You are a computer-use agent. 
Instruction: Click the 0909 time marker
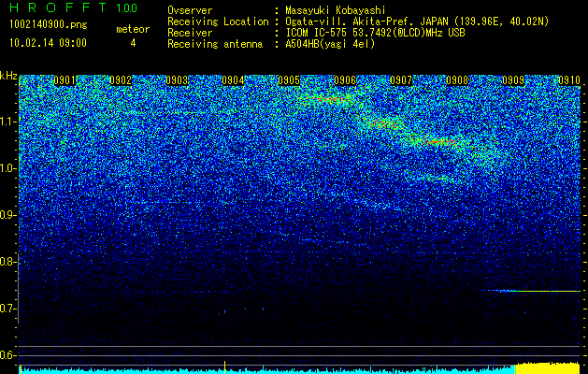pos(513,80)
